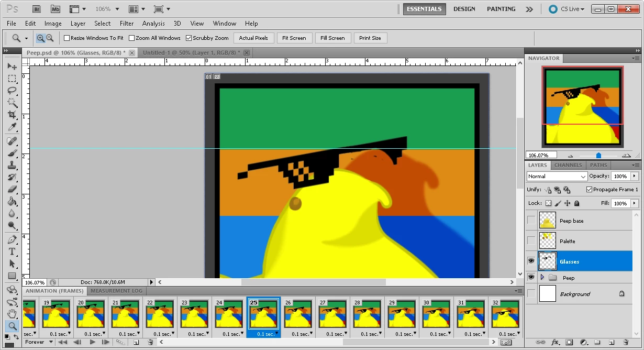Open the Fill slider arrow
This screenshot has width=644, height=350.
[635, 203]
